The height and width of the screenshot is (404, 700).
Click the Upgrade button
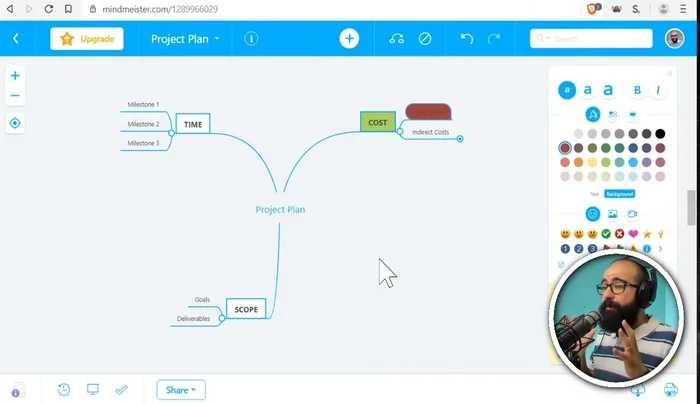point(87,39)
